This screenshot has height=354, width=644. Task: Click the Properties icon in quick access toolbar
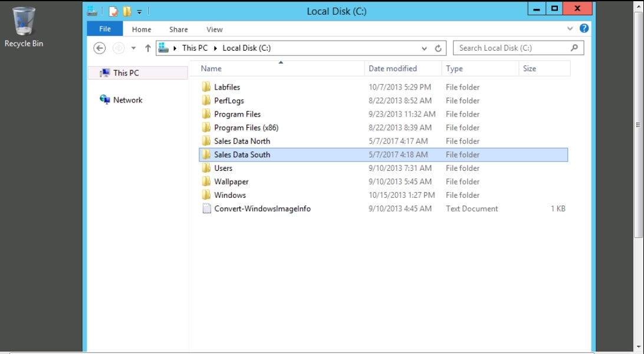113,11
